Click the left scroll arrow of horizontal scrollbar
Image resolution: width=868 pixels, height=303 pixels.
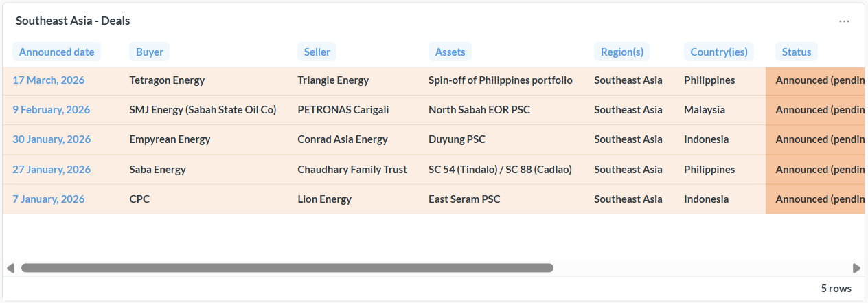tap(10, 268)
